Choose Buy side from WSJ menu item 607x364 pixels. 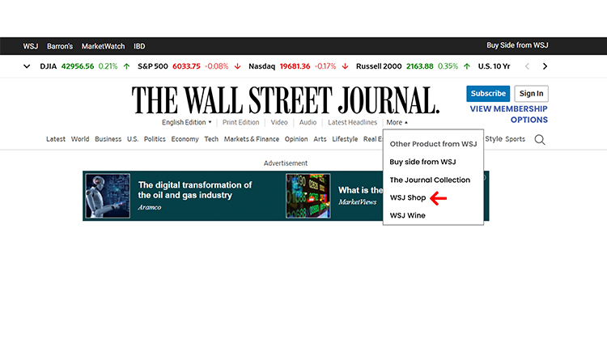[422, 162]
